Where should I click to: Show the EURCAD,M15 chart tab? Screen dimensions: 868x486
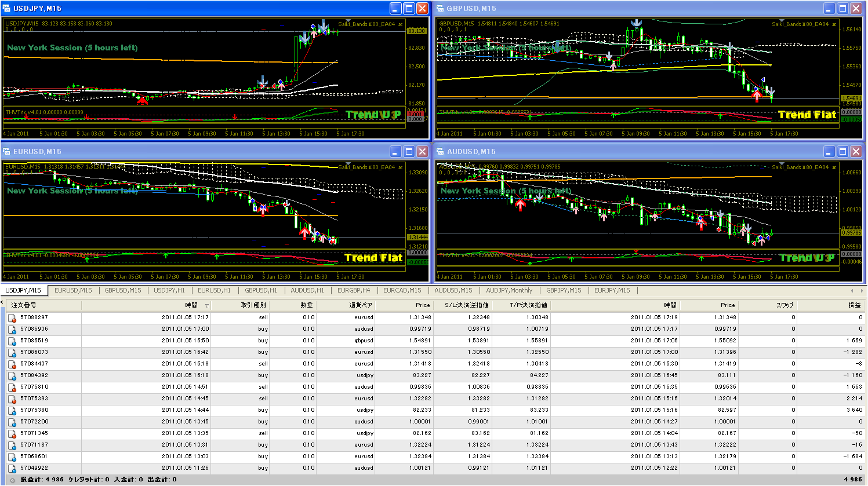pos(402,290)
